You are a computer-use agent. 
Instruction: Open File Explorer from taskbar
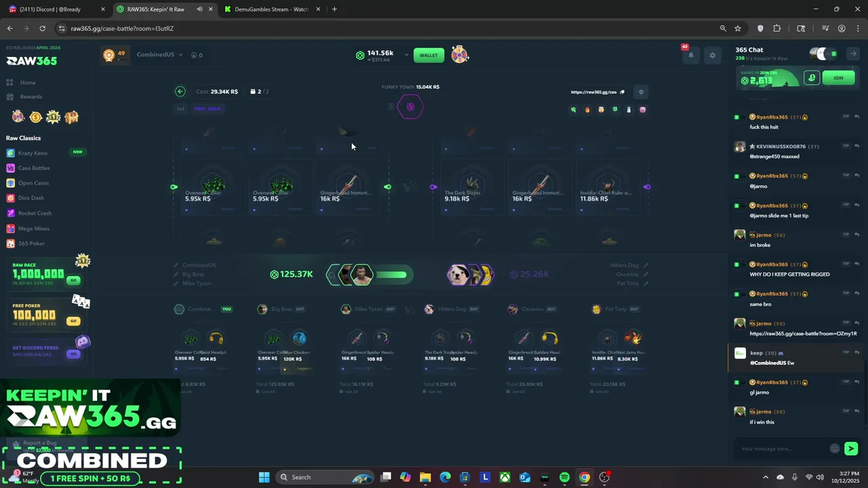point(425,477)
